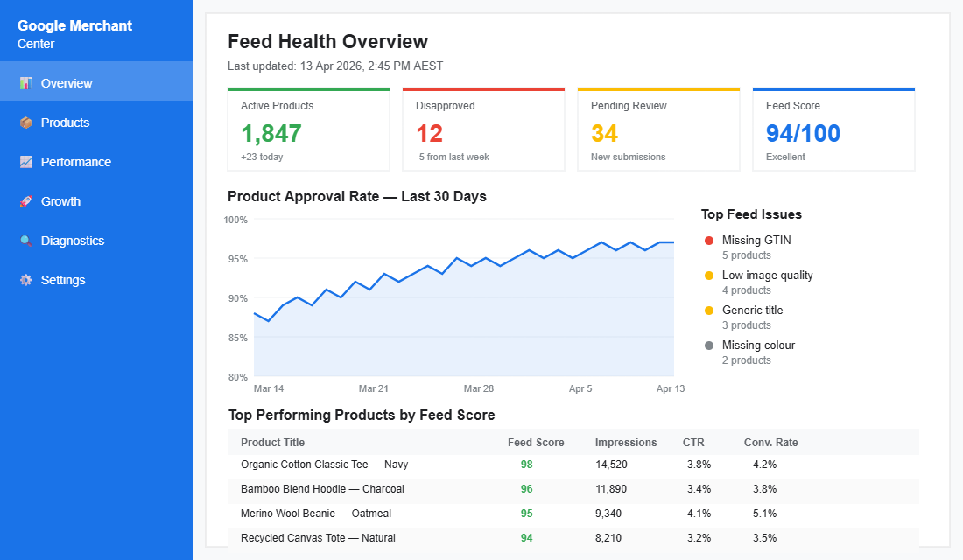Select the Diagnostics magnifier icon
The height and width of the screenshot is (560, 963).
tap(26, 241)
